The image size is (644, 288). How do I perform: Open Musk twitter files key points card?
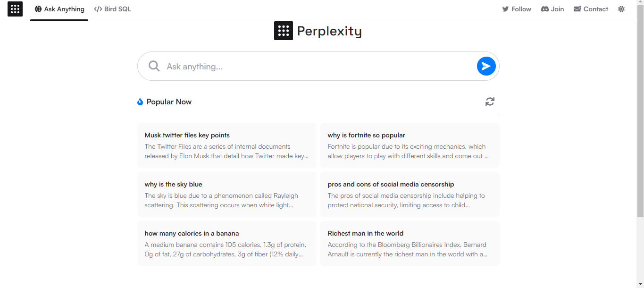pyautogui.click(x=226, y=145)
